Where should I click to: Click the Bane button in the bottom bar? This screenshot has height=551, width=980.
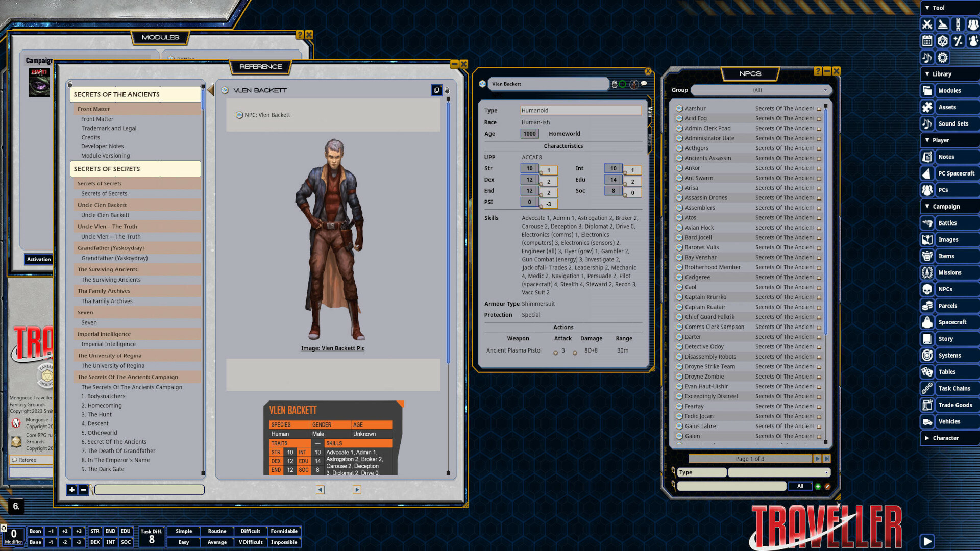point(35,542)
